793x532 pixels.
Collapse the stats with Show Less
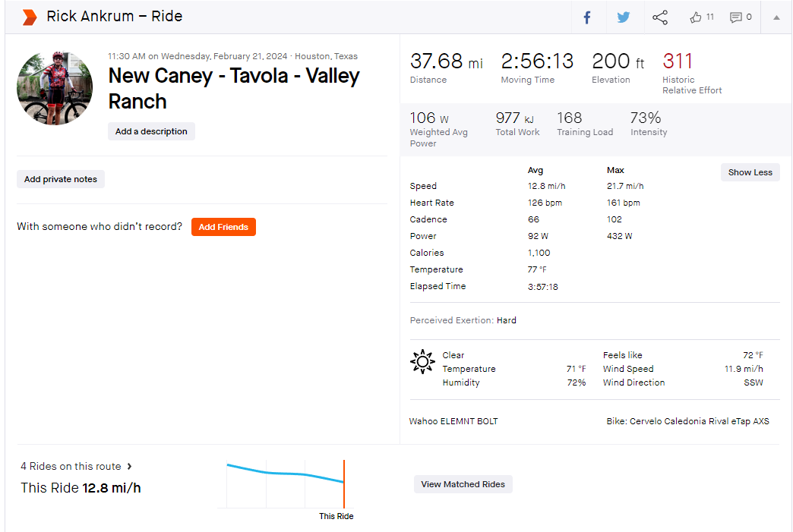pos(750,172)
